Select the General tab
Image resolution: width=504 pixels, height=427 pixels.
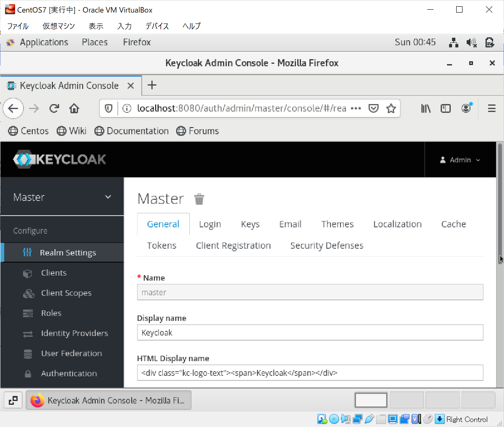[x=164, y=224]
